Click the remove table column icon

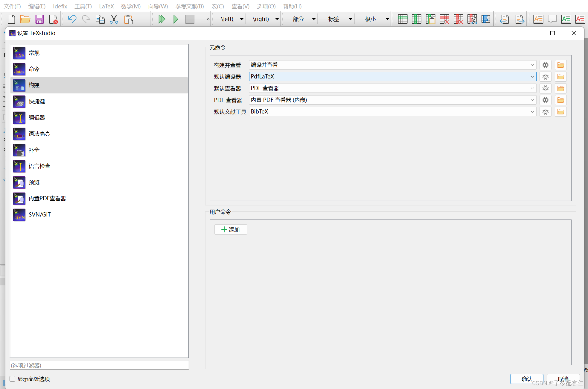(458, 19)
